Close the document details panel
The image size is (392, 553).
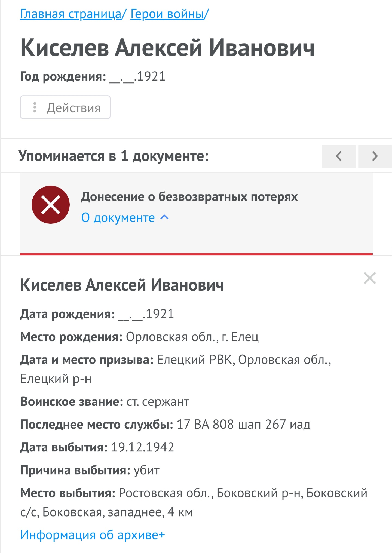point(370,278)
